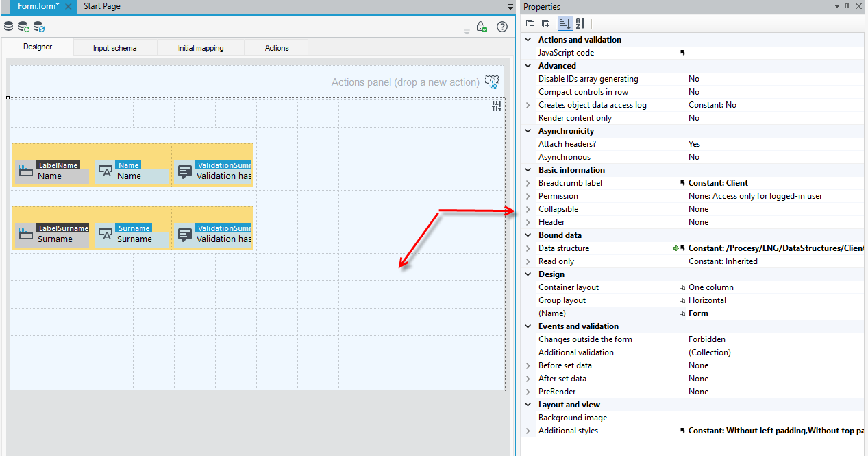This screenshot has height=456, width=868.
Task: Select the LabelSurname control on the designer
Action: click(52, 235)
